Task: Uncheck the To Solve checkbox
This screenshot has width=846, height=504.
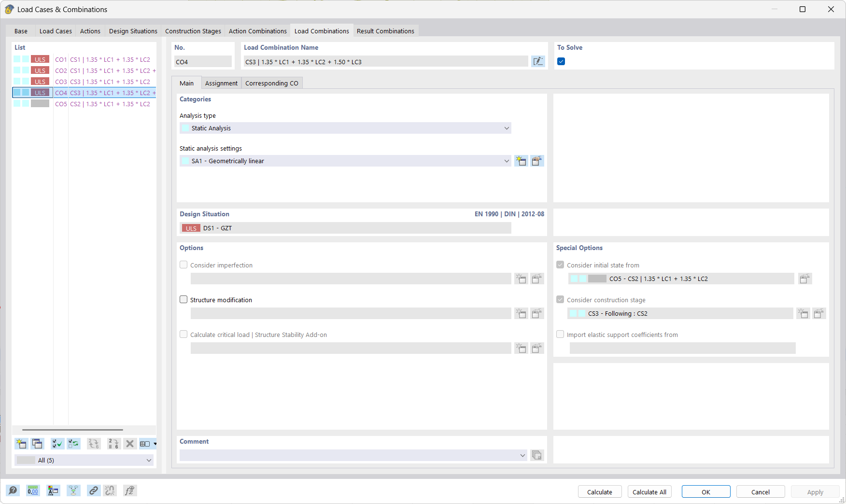Action: 561,61
